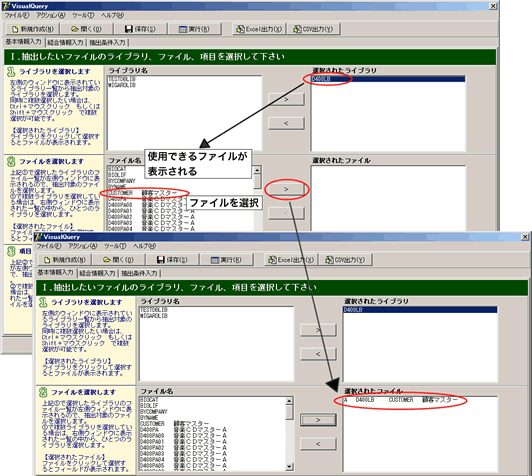The height and width of the screenshot is (476, 532).
Task: Click CSV出力(V) in the front window toolbar
Action: click(345, 260)
